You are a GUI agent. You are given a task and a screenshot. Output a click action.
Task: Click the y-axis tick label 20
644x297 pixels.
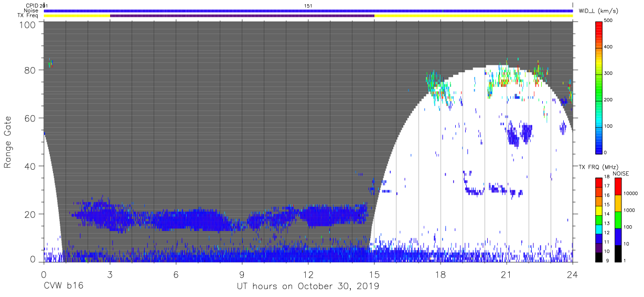[31, 214]
